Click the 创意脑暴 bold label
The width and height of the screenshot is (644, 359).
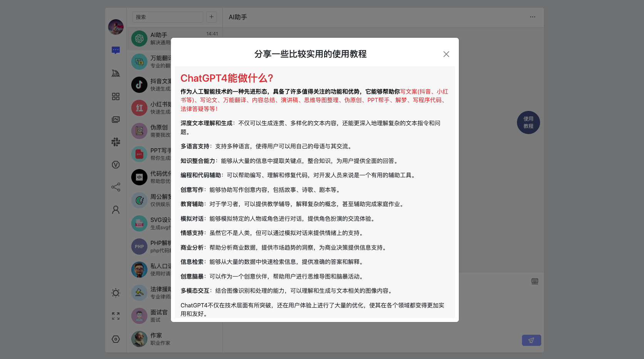tap(192, 277)
